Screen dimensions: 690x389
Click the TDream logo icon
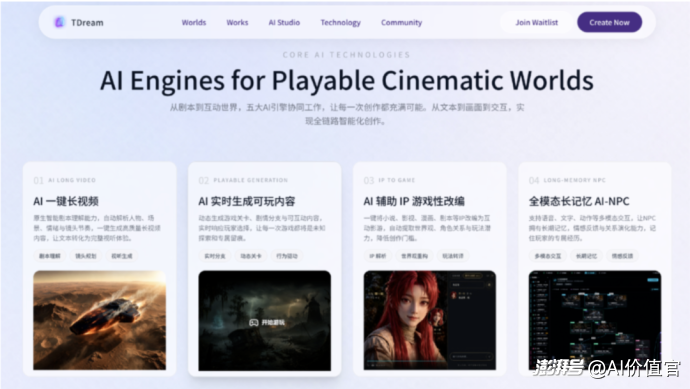(59, 22)
